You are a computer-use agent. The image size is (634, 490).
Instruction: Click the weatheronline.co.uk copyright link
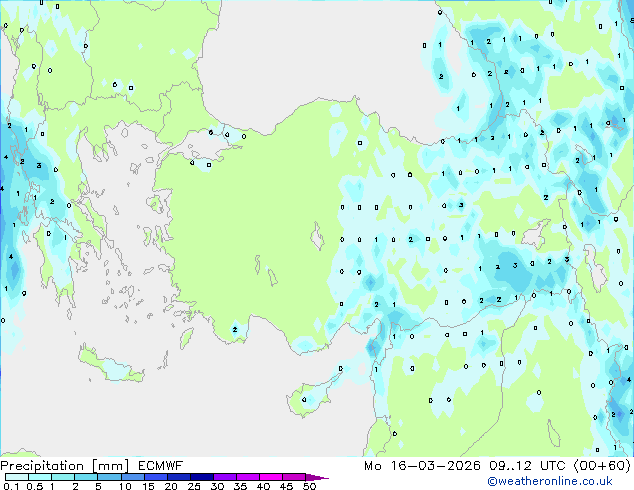(x=550, y=481)
